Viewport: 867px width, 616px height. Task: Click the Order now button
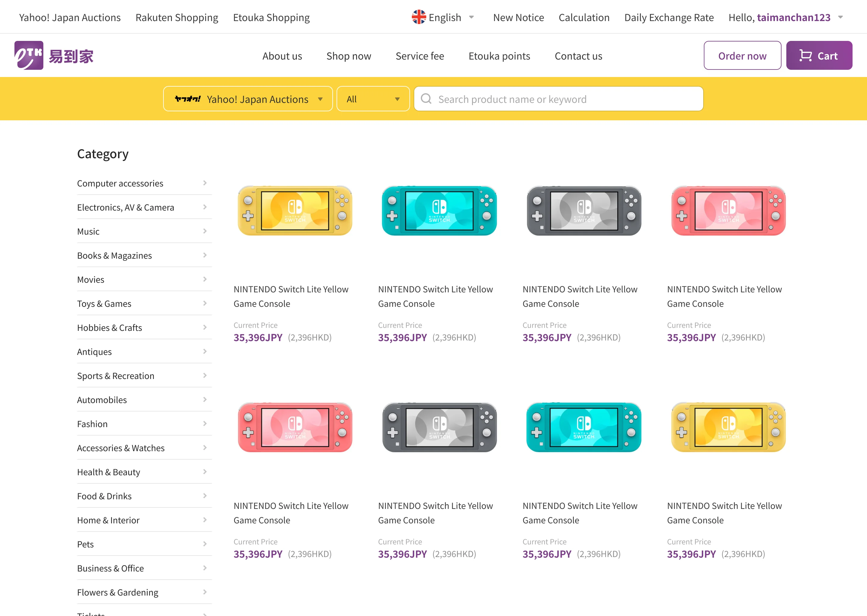742,56
